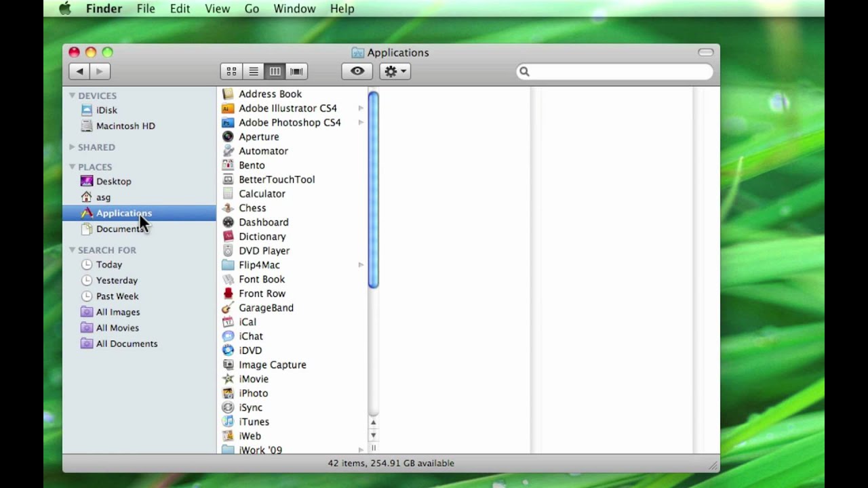868x488 pixels.
Task: Switch to Cover Flow view
Action: [x=296, y=71]
